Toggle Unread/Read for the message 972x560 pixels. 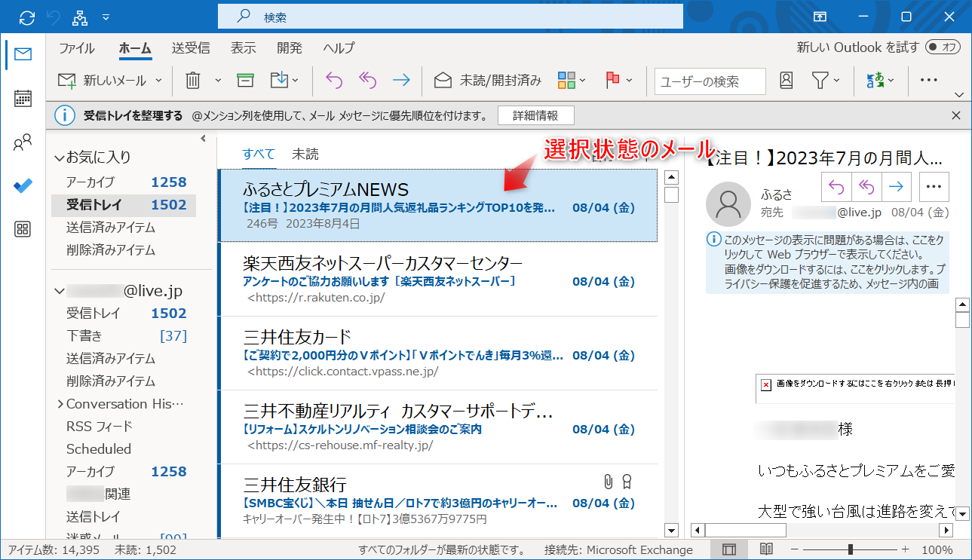click(488, 80)
